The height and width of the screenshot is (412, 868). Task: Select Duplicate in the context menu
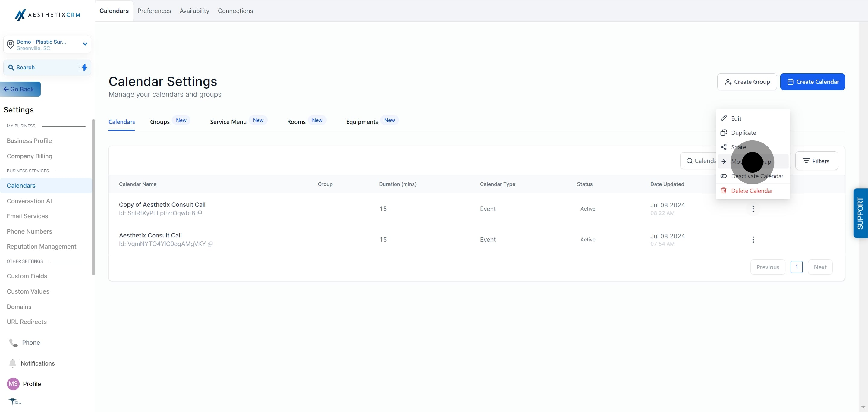coord(743,133)
